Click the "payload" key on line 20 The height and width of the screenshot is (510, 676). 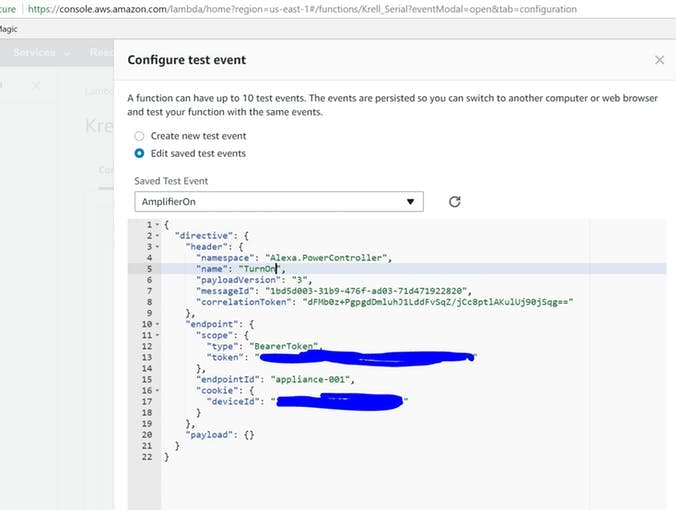209,435
